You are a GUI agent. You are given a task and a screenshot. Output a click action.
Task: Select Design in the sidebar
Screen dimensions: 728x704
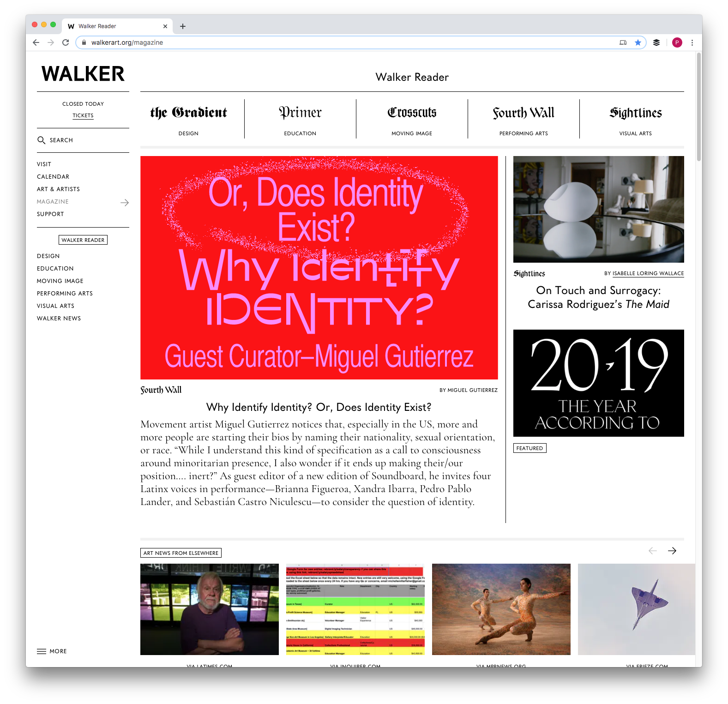point(48,256)
